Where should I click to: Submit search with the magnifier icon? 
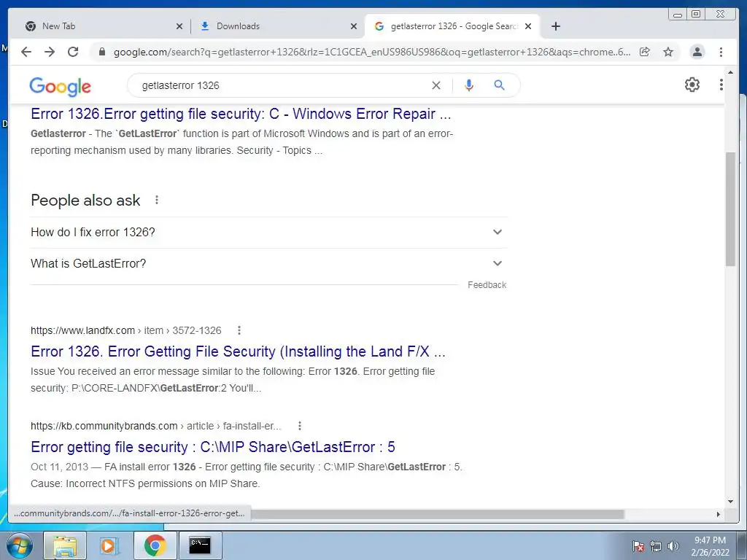coord(499,85)
